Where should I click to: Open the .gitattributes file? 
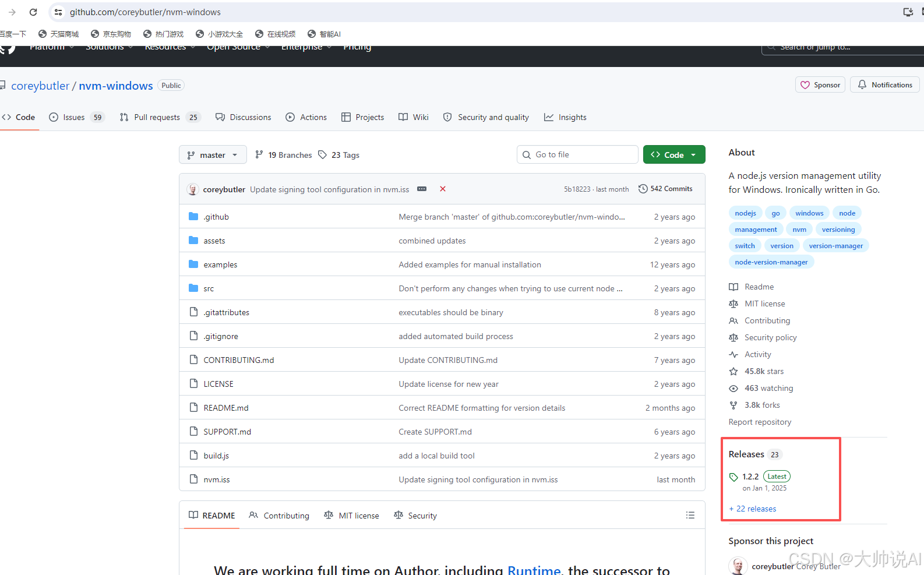click(226, 312)
